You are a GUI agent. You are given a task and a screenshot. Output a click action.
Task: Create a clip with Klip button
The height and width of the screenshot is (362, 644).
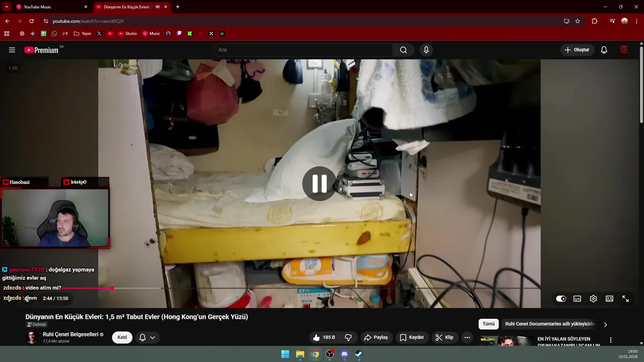pos(444,337)
